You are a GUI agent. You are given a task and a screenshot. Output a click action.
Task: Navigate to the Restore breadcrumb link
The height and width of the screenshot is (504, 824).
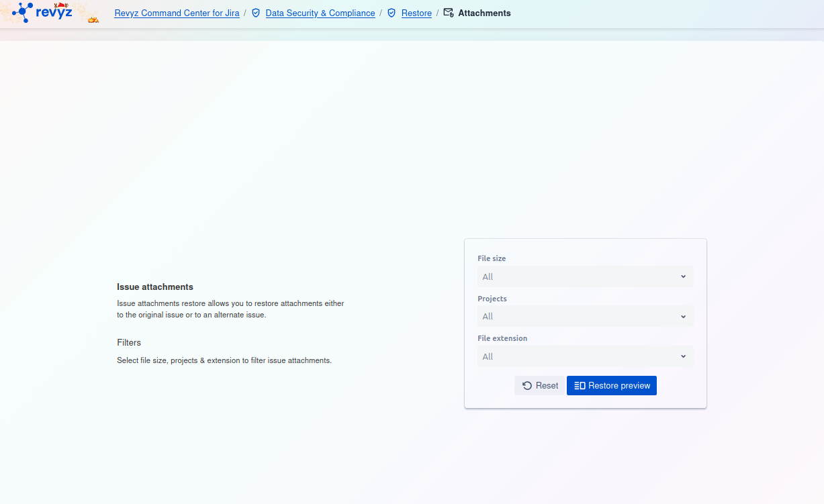point(416,13)
